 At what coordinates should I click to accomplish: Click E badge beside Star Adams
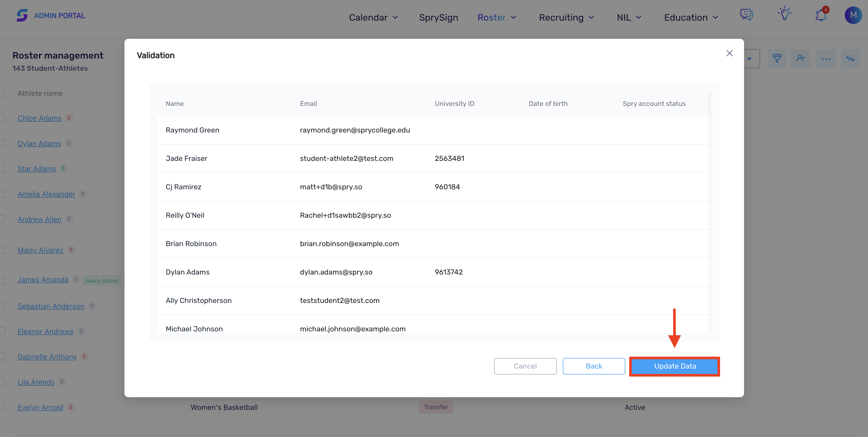click(63, 168)
